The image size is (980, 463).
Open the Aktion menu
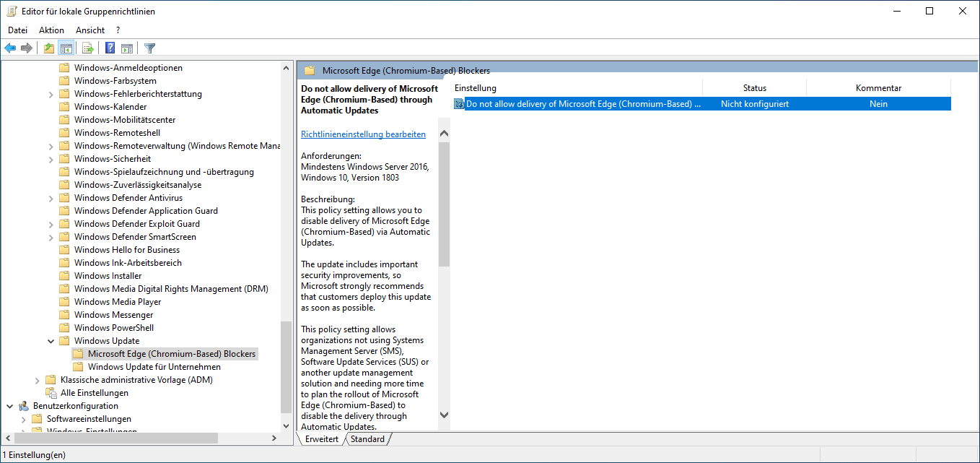click(x=51, y=30)
